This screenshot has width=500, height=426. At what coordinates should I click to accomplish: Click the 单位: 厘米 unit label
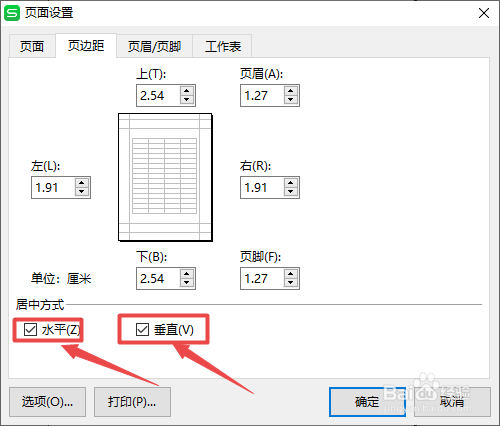coord(61,279)
